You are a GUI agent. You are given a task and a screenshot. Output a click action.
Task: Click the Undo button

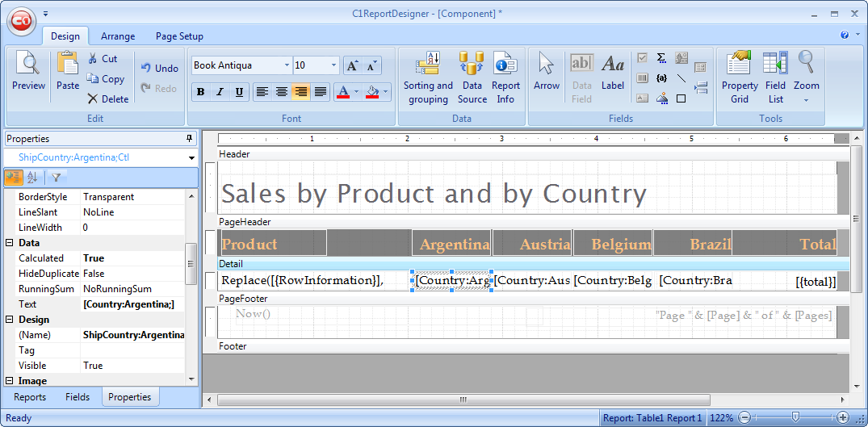159,69
